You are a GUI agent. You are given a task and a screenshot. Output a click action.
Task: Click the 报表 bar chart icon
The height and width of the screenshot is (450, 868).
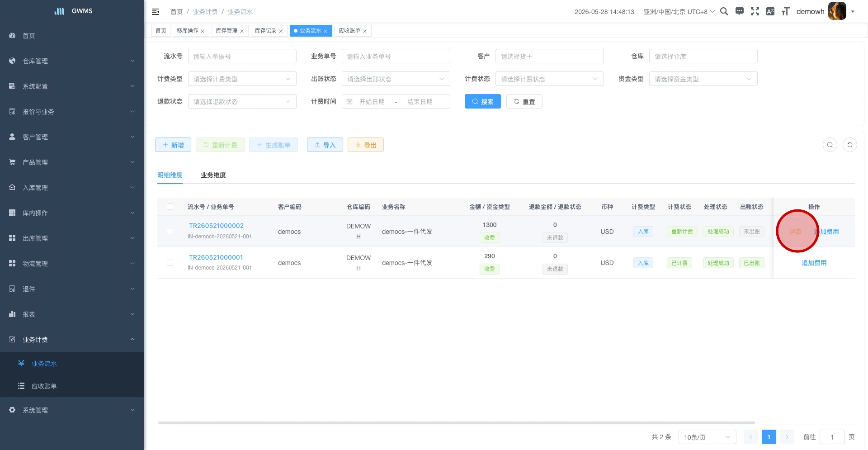pyautogui.click(x=12, y=314)
